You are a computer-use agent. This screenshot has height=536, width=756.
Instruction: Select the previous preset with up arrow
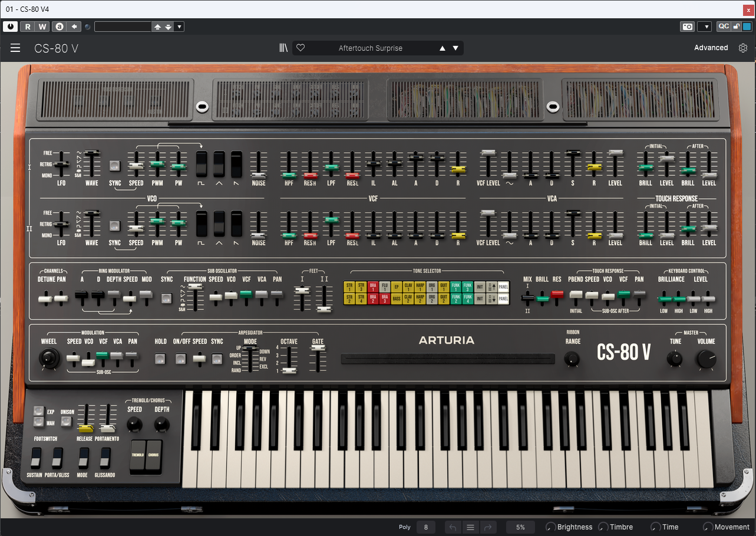443,48
